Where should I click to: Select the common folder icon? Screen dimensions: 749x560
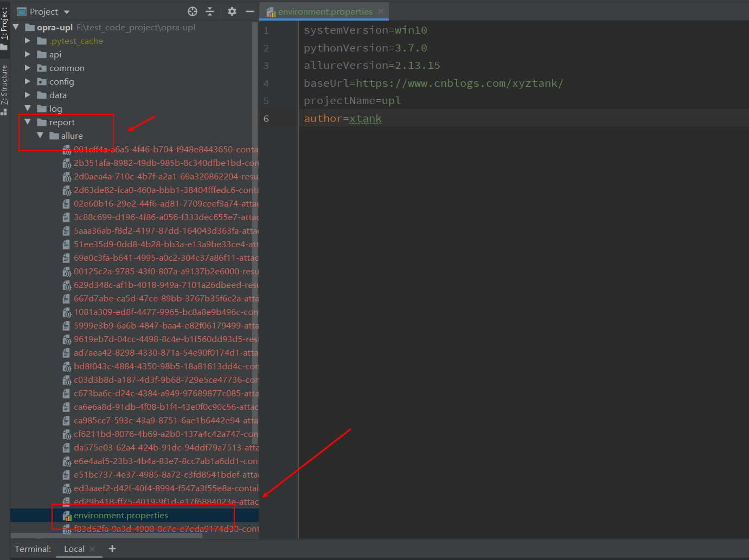pos(42,68)
